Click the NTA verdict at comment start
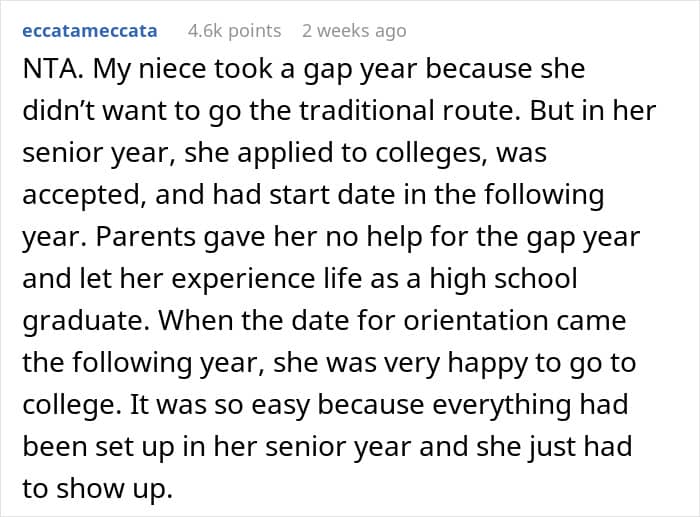700x517 pixels. coord(53,69)
